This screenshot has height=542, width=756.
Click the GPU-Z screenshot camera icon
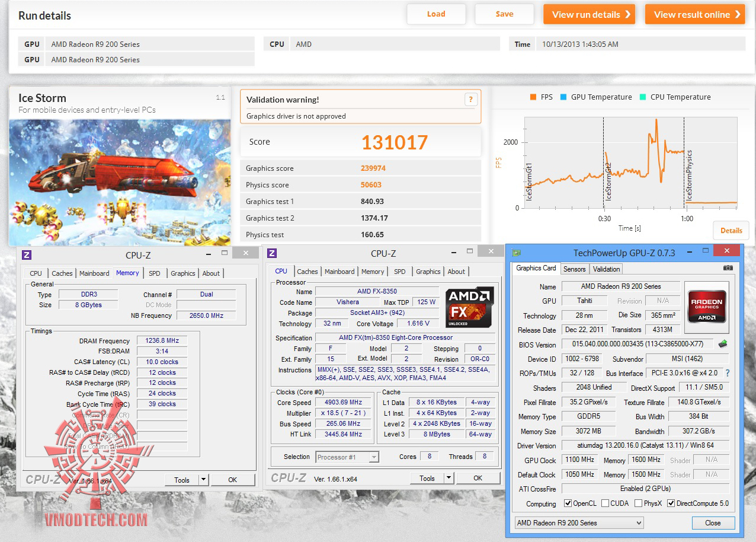point(728,268)
